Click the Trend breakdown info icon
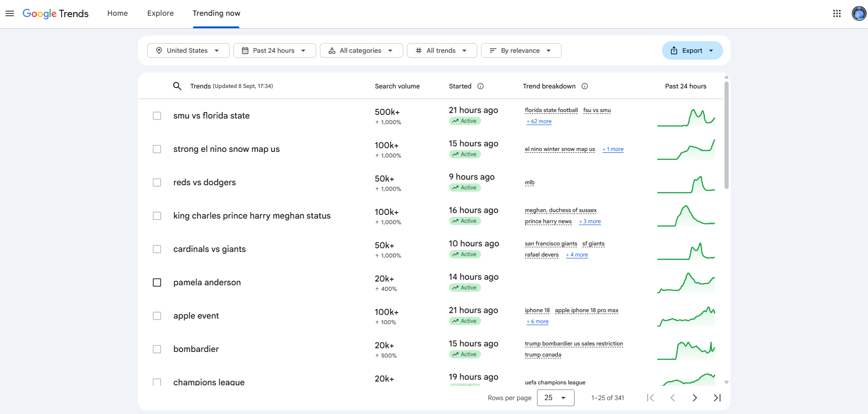Screen dimensions: 868x414 pos(585,86)
